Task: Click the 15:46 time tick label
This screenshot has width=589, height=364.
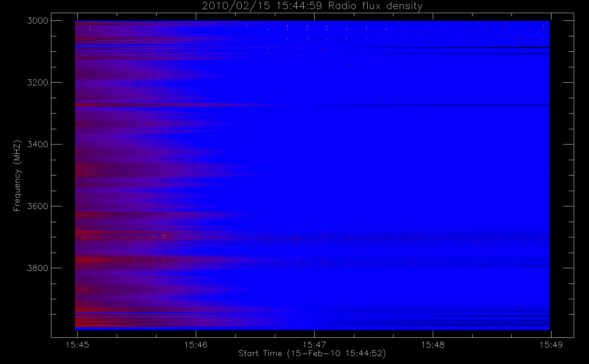Action: (196, 345)
